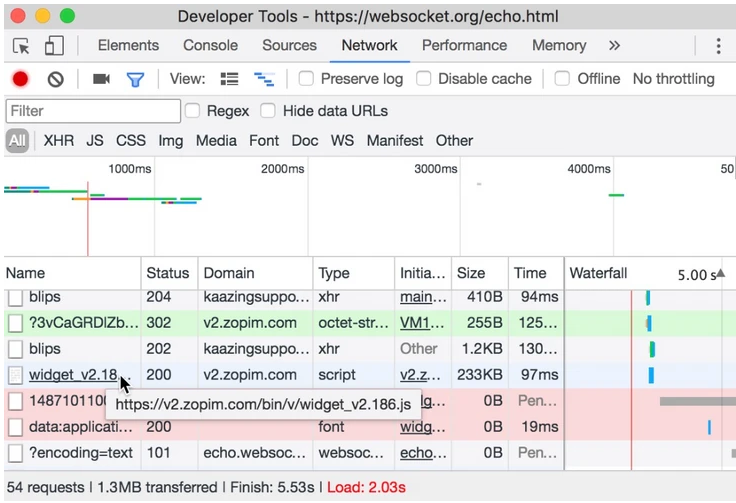Image resolution: width=736 pixels, height=503 pixels.
Task: Stop recording network log with red button
Action: click(x=20, y=79)
